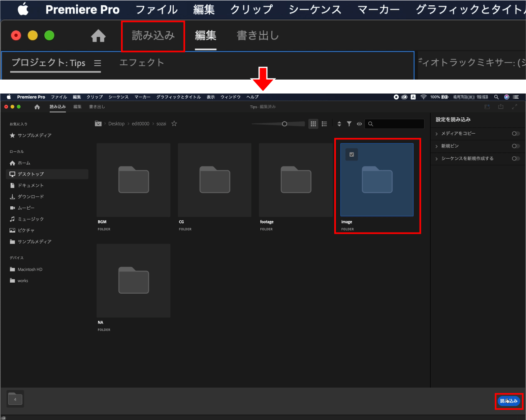
Task: Open サンプルメディア under ローカル section
Action: [x=31, y=242]
